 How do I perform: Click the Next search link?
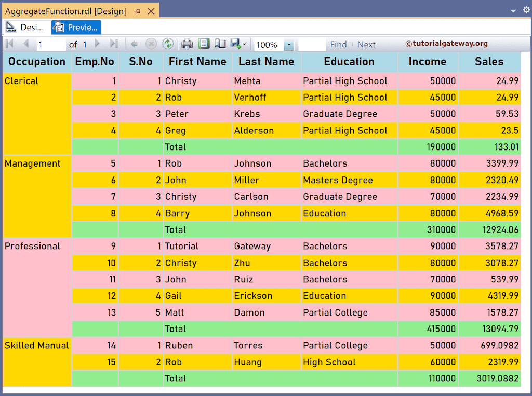tap(366, 44)
